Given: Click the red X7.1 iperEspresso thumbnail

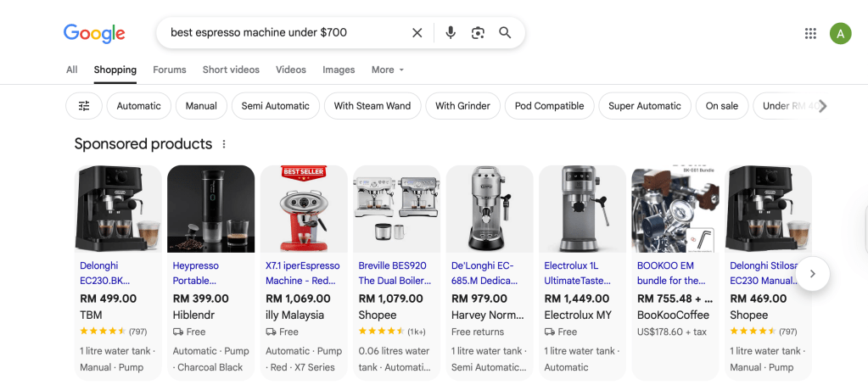Looking at the screenshot, I should (304, 209).
